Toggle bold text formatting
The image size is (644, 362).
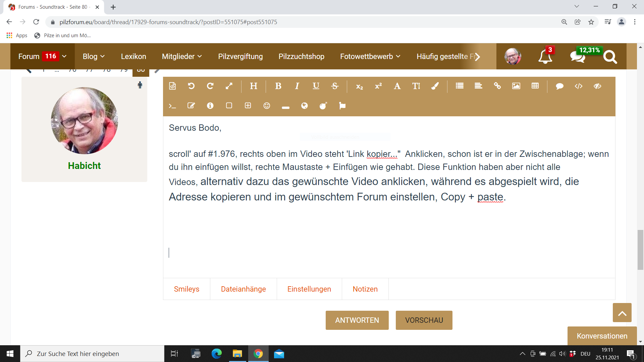(x=278, y=86)
